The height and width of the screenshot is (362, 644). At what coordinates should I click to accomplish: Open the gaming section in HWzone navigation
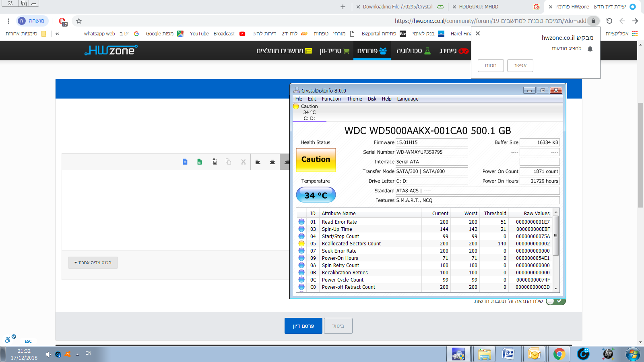(x=454, y=51)
